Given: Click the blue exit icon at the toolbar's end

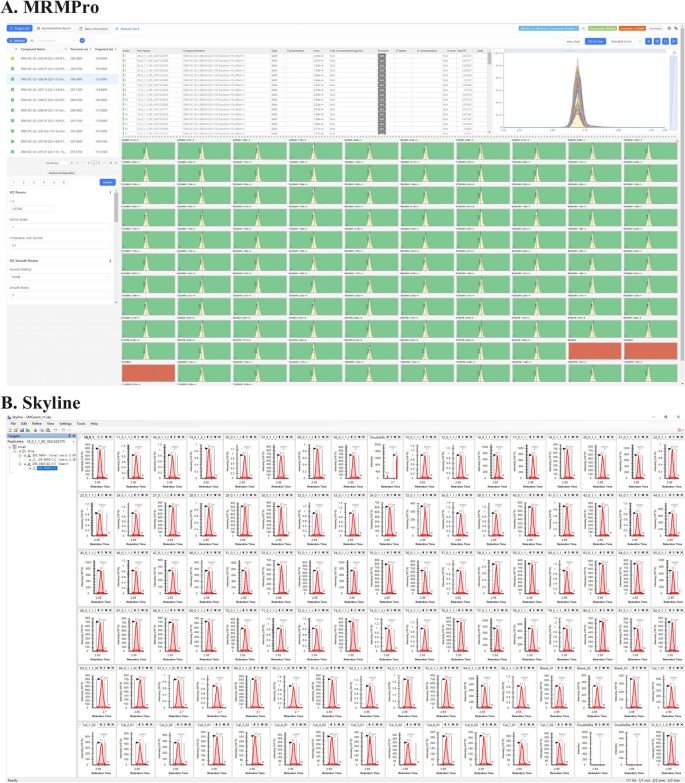Looking at the screenshot, I should (675, 41).
